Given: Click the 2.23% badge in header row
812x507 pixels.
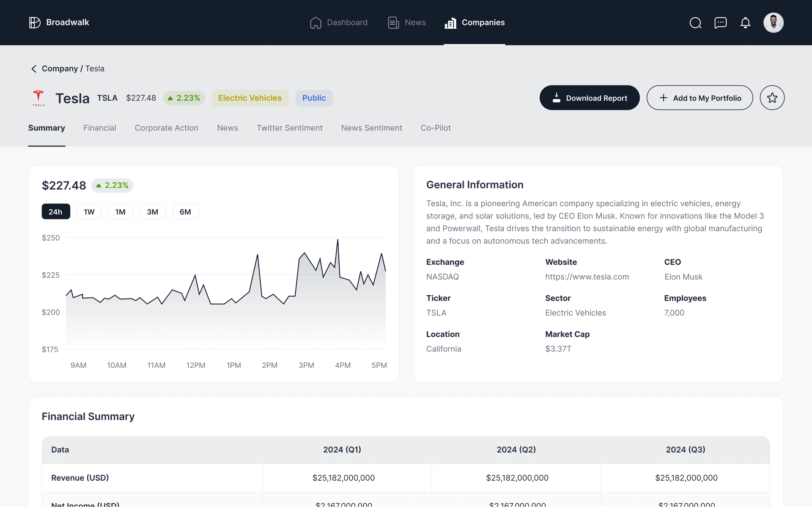Looking at the screenshot, I should point(184,98).
